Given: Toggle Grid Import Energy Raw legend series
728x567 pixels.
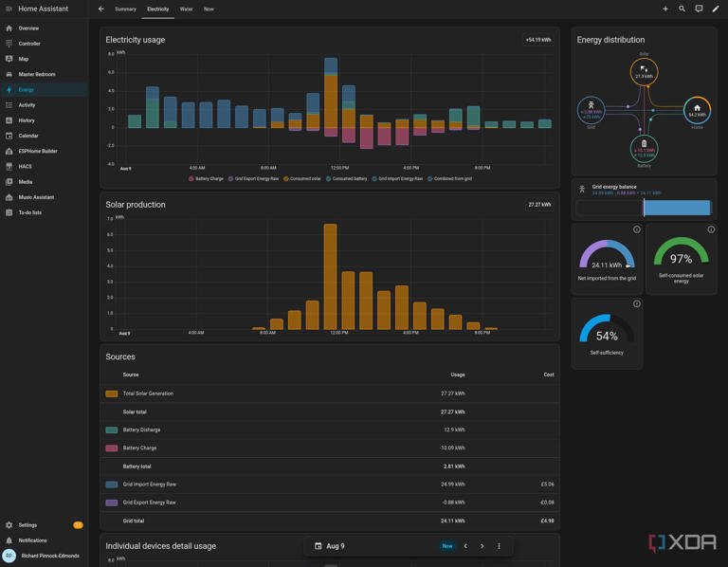Looking at the screenshot, I should click(397, 179).
